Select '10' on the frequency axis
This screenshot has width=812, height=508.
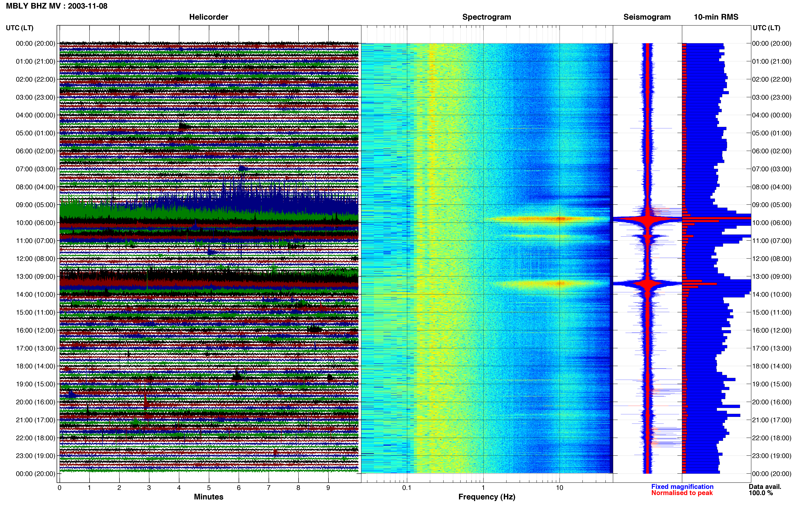559,488
